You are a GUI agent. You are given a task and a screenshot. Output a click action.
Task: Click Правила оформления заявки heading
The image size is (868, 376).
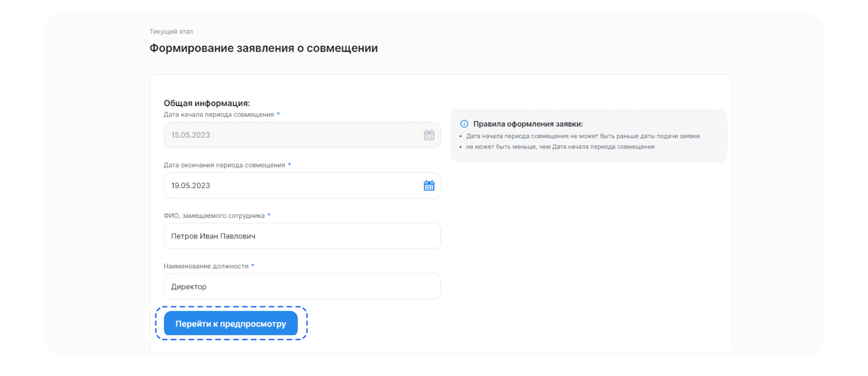point(528,124)
